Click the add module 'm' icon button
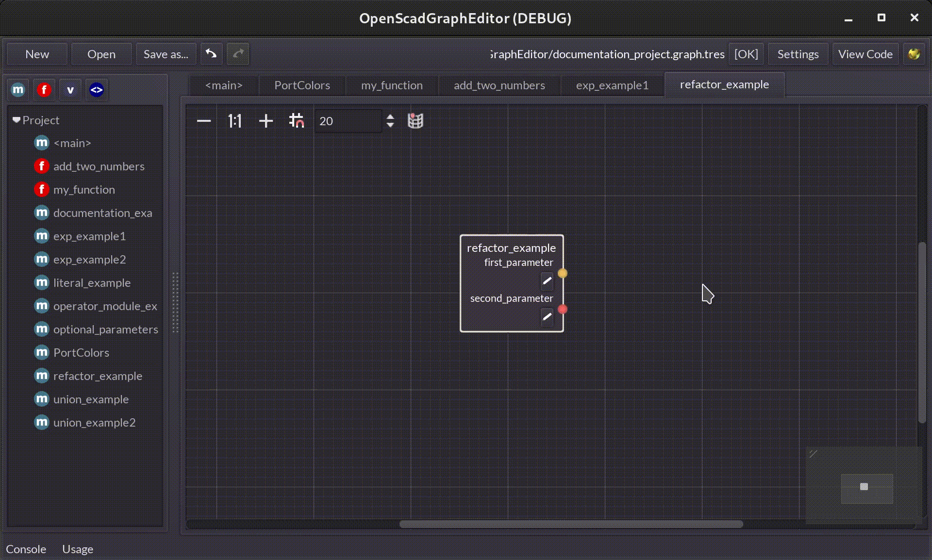 (18, 90)
